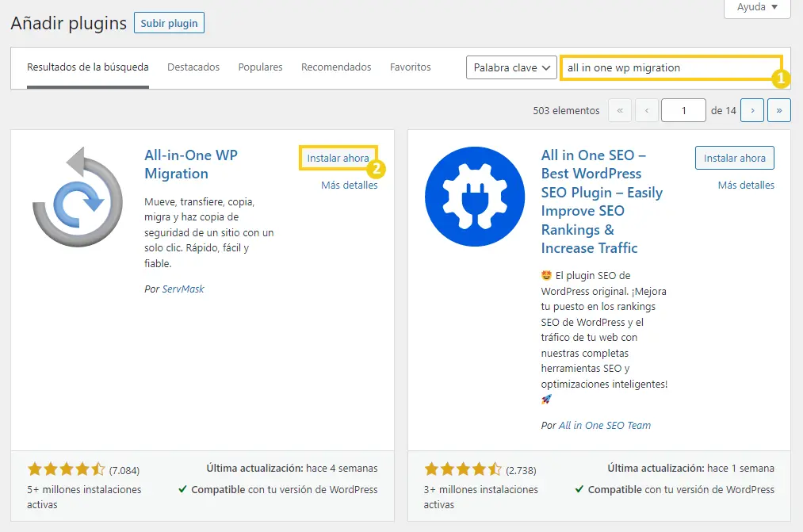Viewport: 803px width, 532px height.
Task: Click the All-in-One WP Migration plugin icon
Action: 78,197
